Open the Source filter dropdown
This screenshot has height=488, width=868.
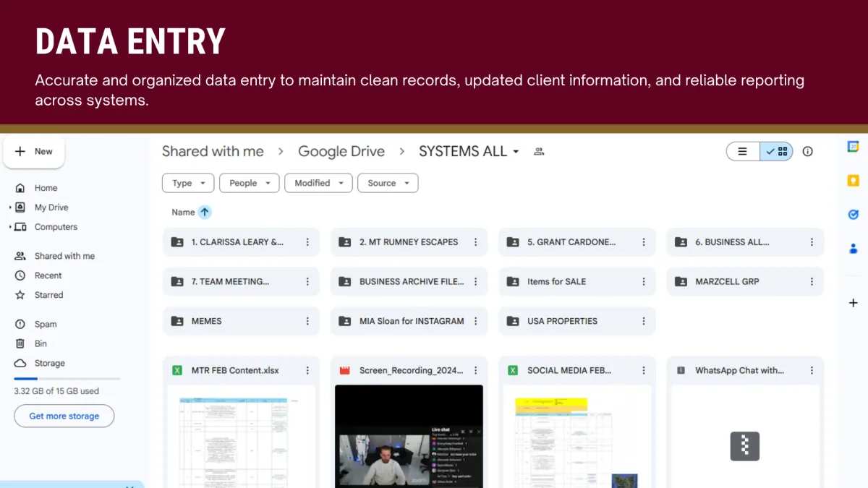tap(388, 184)
